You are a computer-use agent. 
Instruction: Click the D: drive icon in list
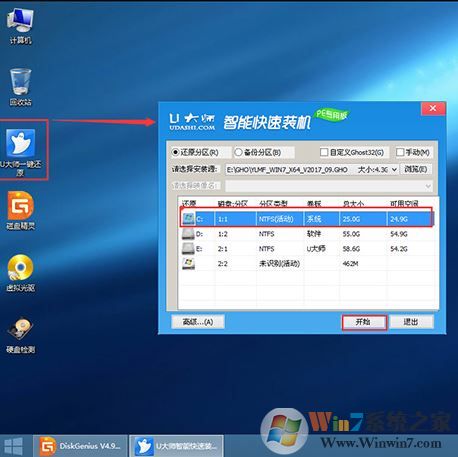coord(188,234)
